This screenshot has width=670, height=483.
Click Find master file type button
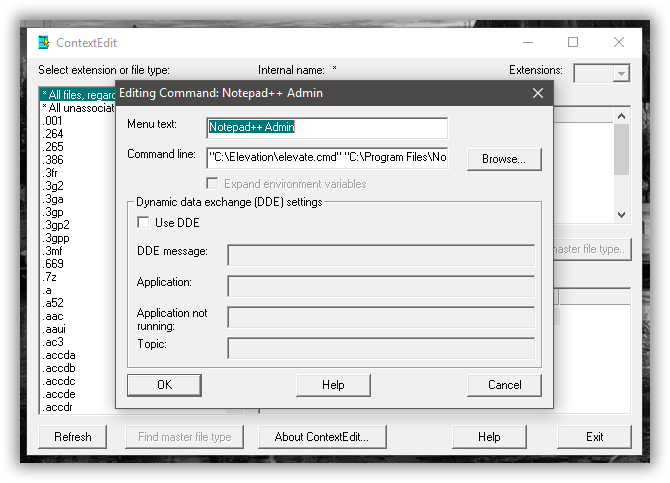point(185,437)
